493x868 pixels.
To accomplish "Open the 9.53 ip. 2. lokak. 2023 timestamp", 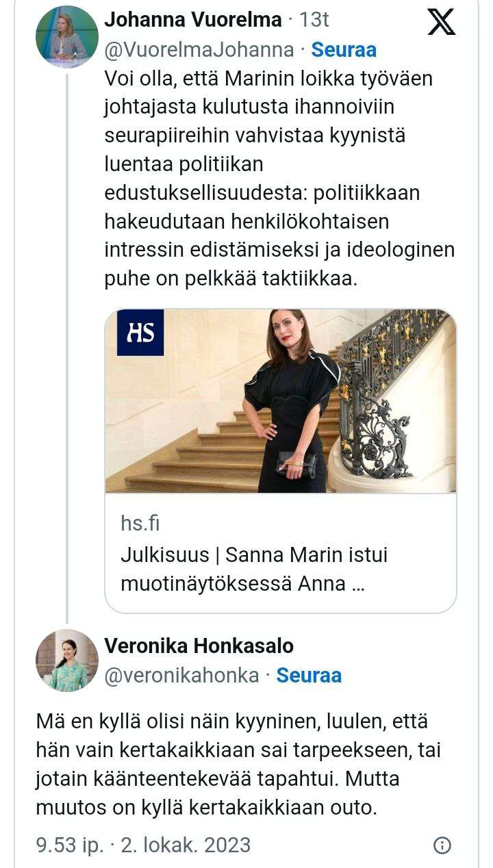I will click(x=143, y=844).
